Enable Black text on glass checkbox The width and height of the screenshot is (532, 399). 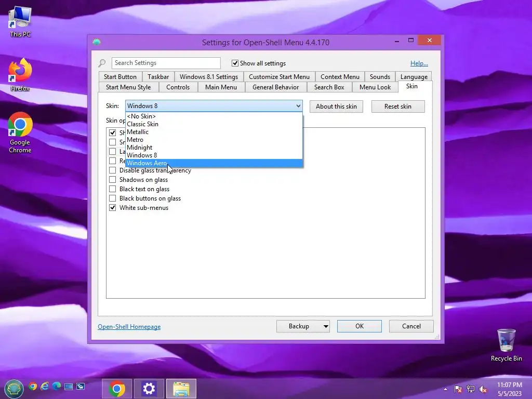(x=112, y=189)
